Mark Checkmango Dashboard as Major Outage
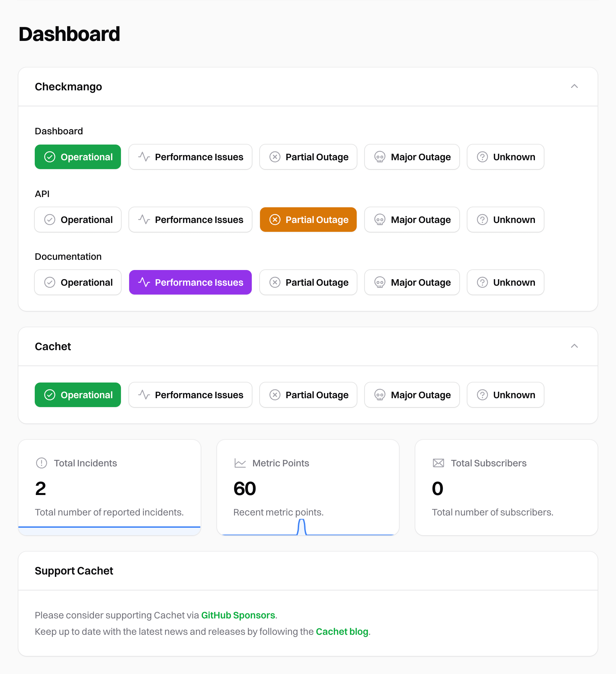The image size is (616, 674). 412,157
